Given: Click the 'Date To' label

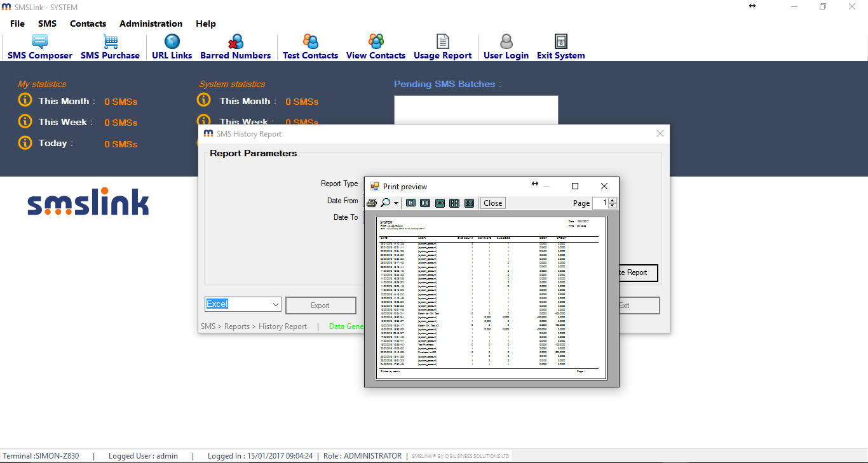Looking at the screenshot, I should tap(346, 217).
